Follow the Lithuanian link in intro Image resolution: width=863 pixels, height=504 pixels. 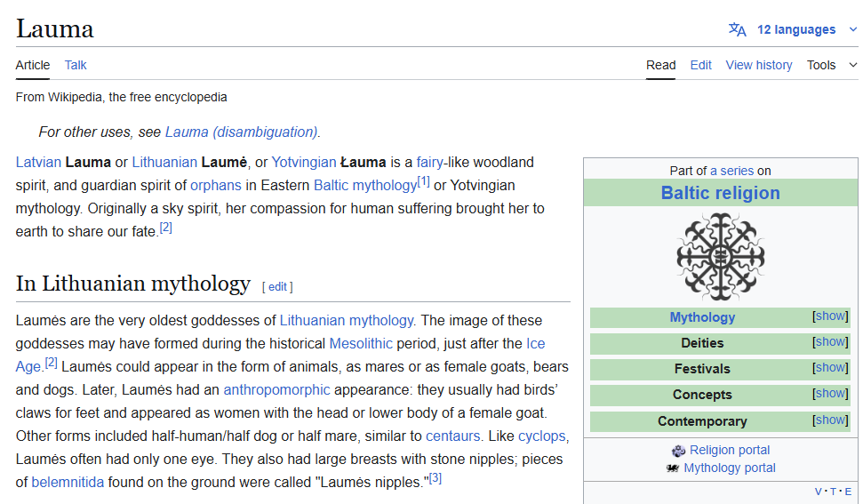click(164, 163)
